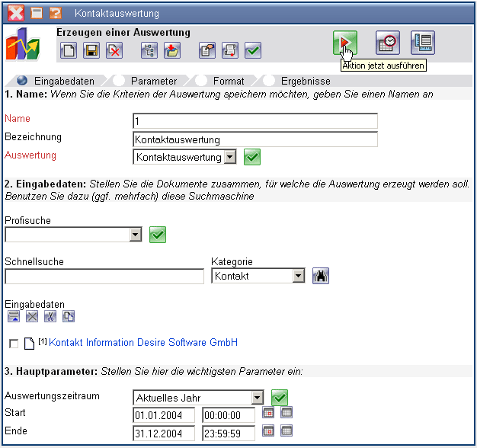Screen dimensions: 477x448
Task: Go to the Ergebnisse tab
Action: pyautogui.click(x=305, y=81)
